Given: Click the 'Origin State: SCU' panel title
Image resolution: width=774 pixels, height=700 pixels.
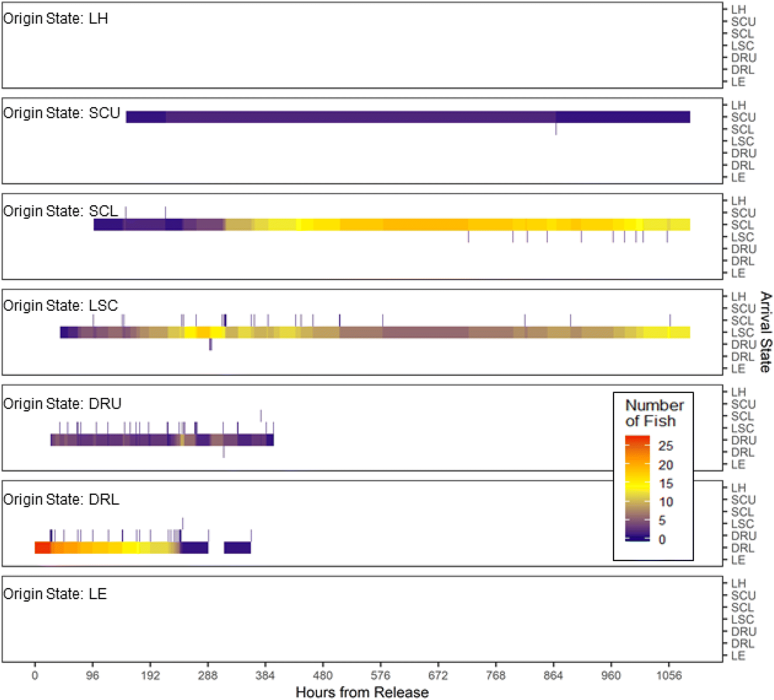Looking at the screenshot, I should [62, 113].
